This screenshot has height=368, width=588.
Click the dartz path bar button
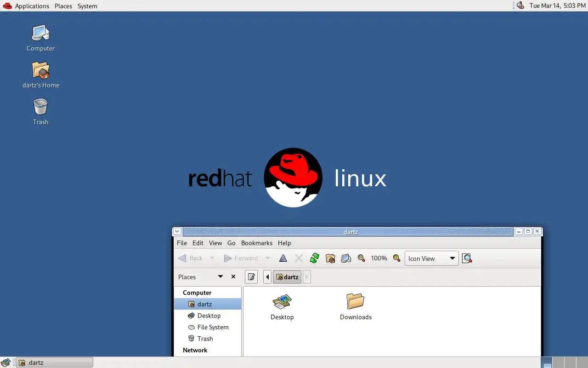[x=287, y=277]
